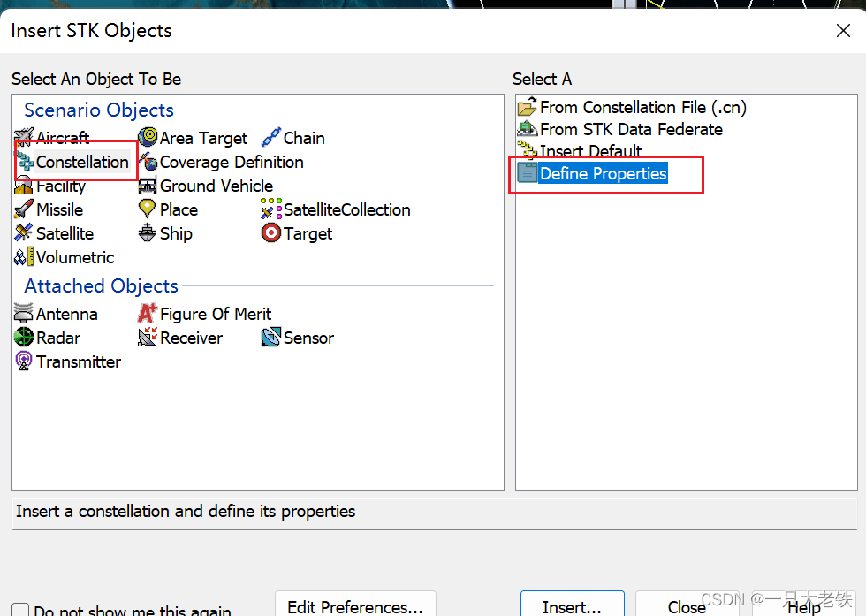Screen dimensions: 866x616
Task: Choose the Area Target text label
Action: [204, 138]
